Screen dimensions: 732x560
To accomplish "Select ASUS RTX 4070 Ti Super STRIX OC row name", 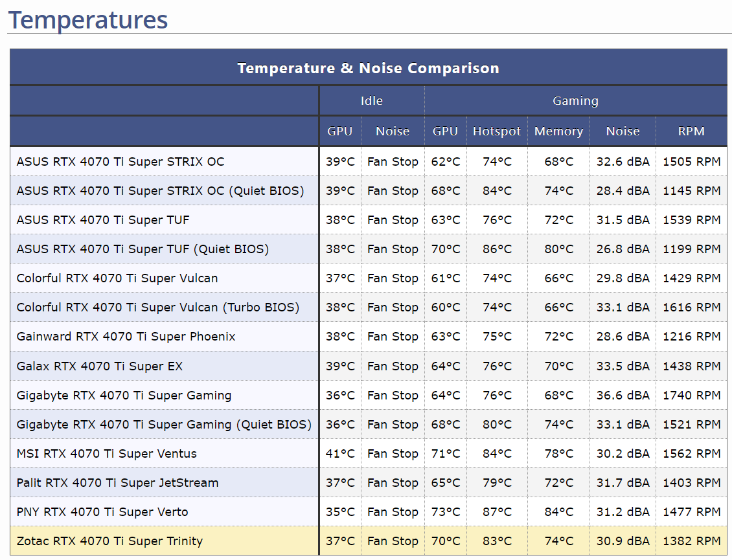I will click(x=120, y=161).
